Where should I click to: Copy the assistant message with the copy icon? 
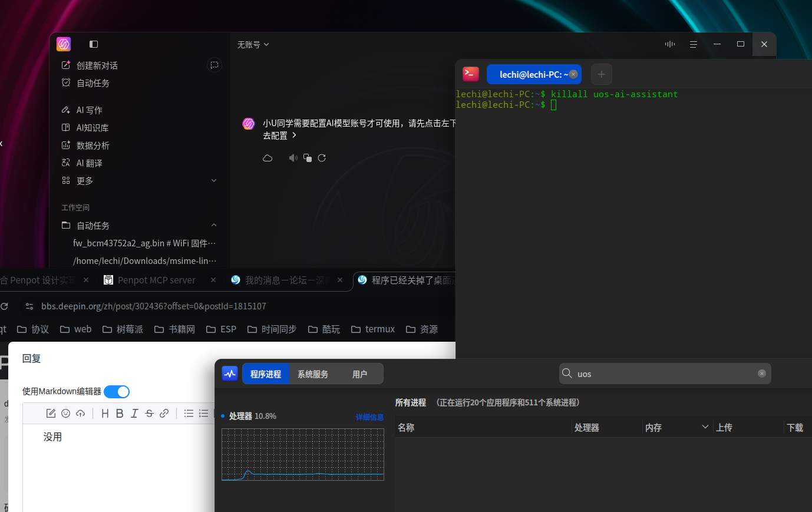308,158
